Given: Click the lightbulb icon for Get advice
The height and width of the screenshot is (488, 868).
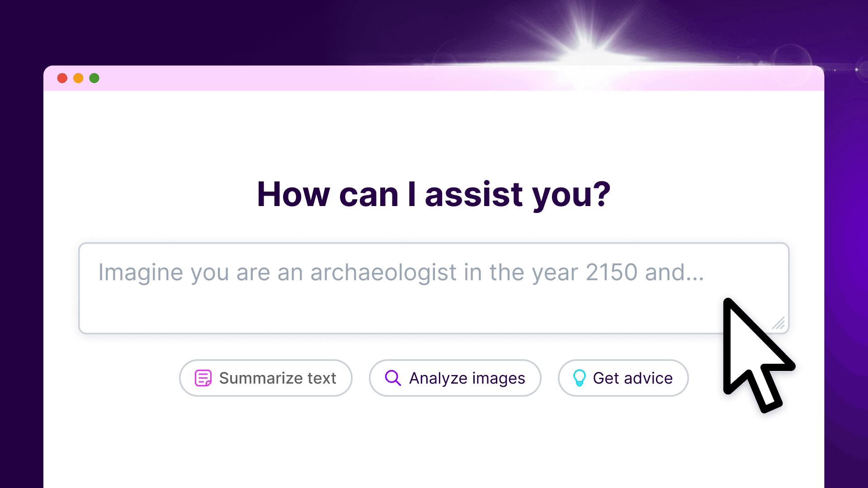Looking at the screenshot, I should click(579, 378).
